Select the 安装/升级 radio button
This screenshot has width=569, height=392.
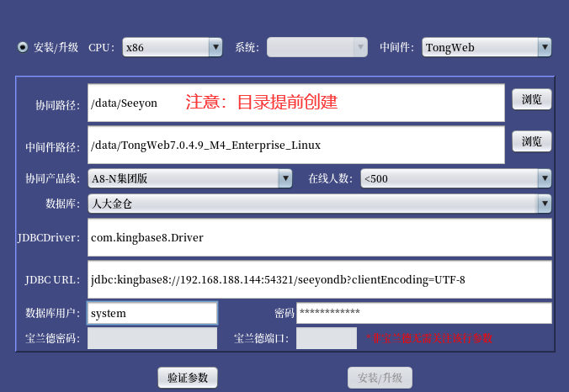point(23,47)
